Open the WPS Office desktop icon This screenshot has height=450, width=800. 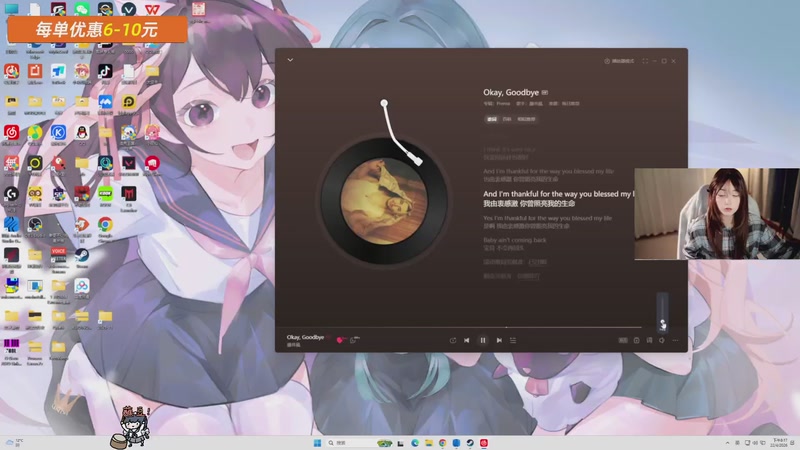pyautogui.click(x=152, y=9)
